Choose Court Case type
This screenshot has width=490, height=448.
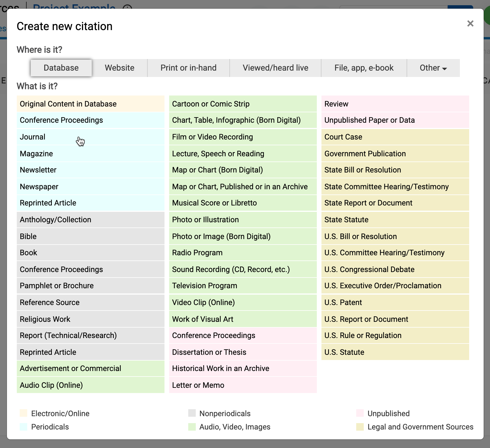pos(395,137)
